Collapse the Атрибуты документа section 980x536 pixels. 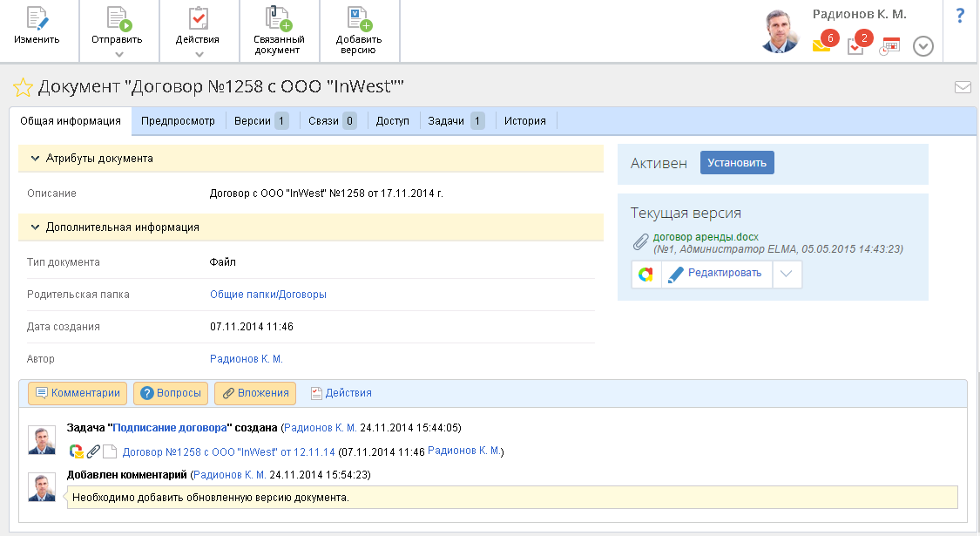[x=36, y=159]
